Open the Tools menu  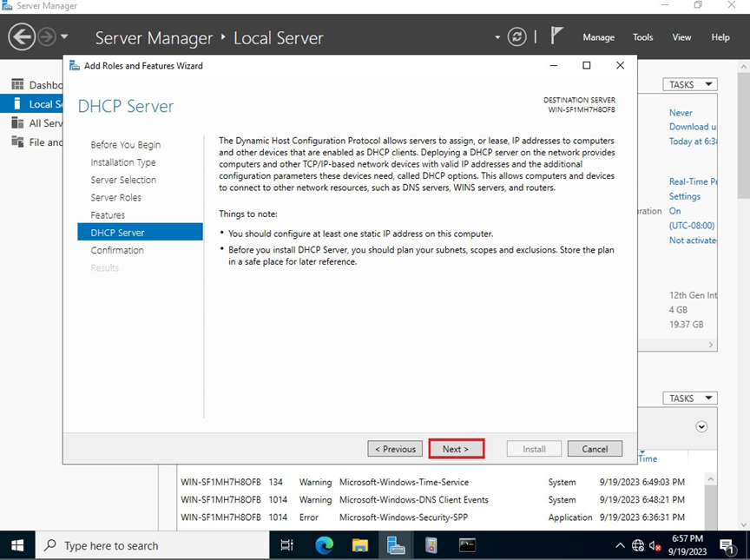[643, 37]
